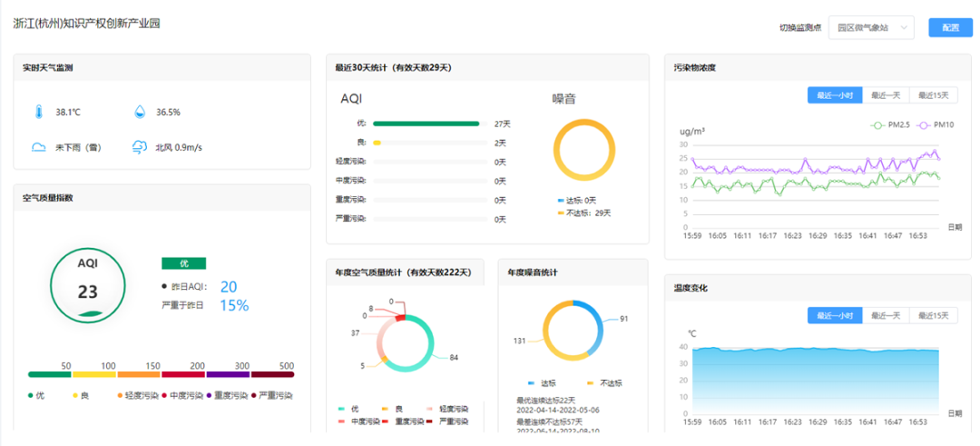Switch temperature chart to 最近一天
The image size is (980, 446).
[x=885, y=315]
